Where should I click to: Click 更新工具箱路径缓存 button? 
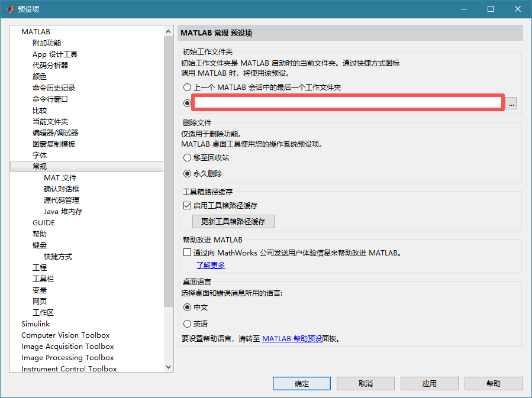pyautogui.click(x=233, y=221)
